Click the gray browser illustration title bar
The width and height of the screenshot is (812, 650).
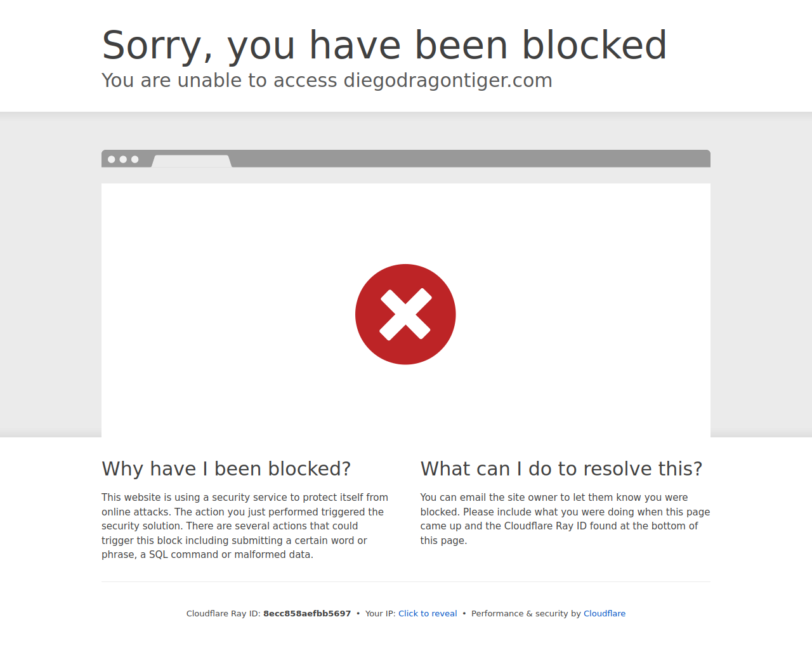[406, 159]
